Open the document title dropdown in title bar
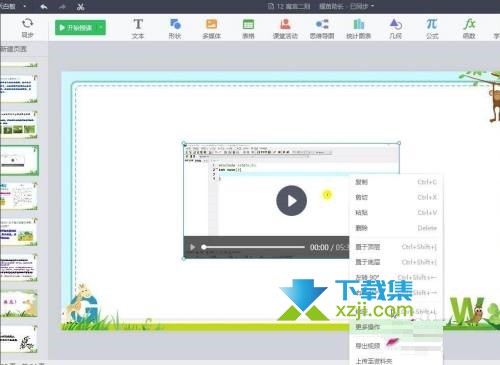This screenshot has height=365, width=500. (x=372, y=6)
